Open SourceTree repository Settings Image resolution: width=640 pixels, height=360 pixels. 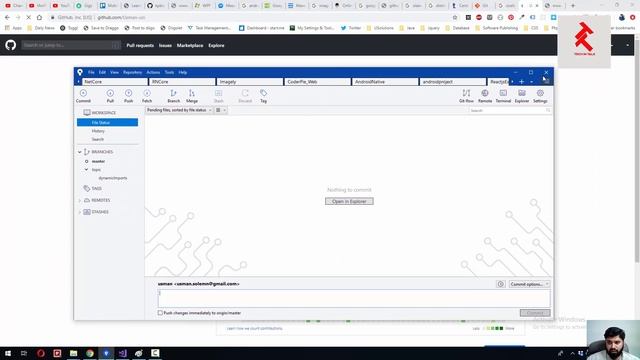[540, 96]
